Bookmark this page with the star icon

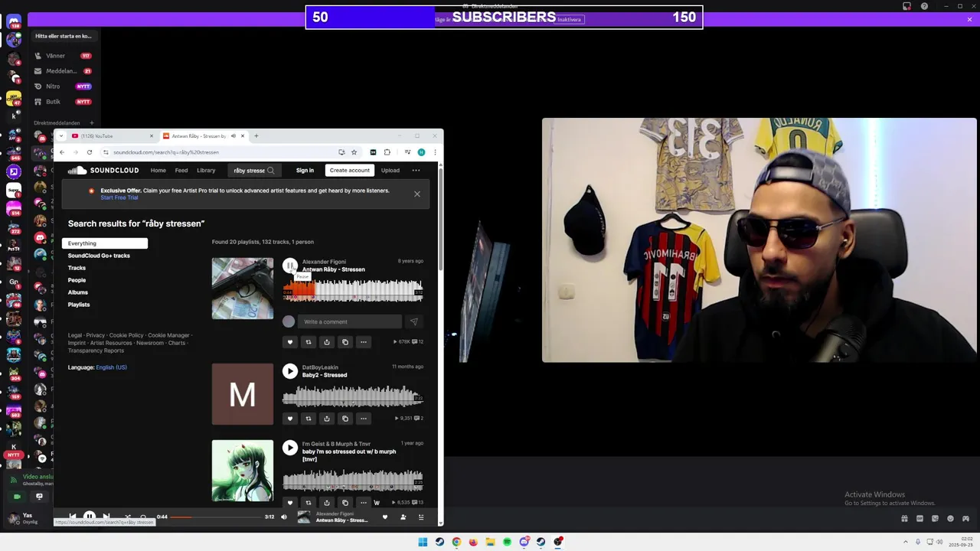[354, 152]
